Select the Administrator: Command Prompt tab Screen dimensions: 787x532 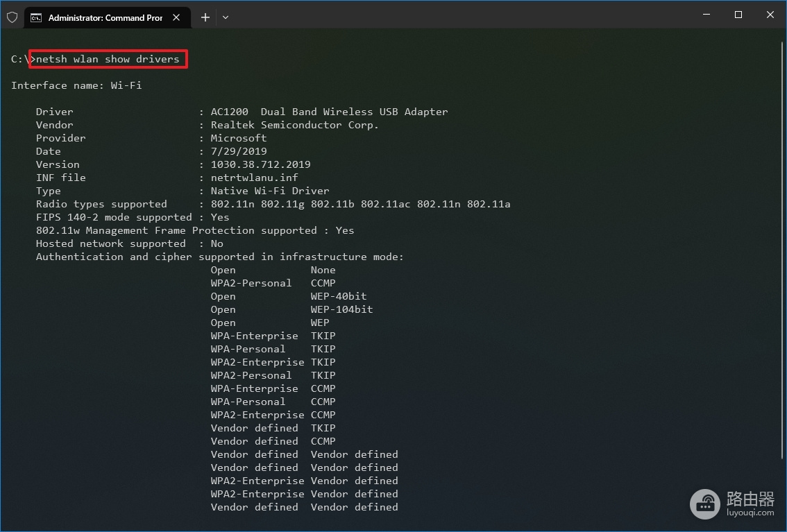coord(108,17)
